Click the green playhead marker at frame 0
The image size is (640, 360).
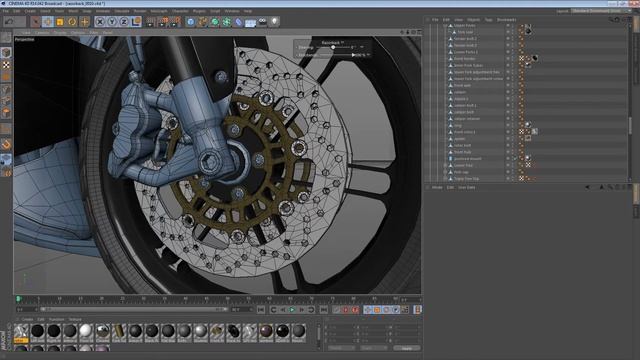(x=18, y=299)
